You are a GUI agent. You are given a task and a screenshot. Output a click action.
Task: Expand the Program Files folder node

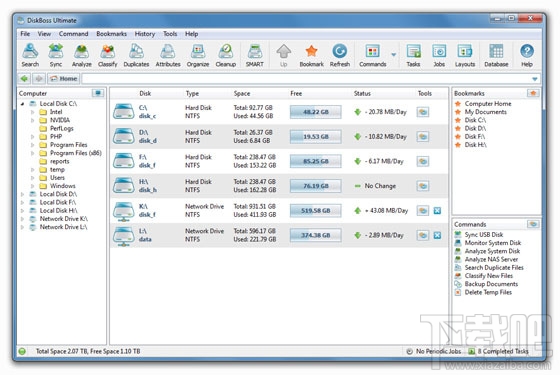pyautogui.click(x=32, y=145)
